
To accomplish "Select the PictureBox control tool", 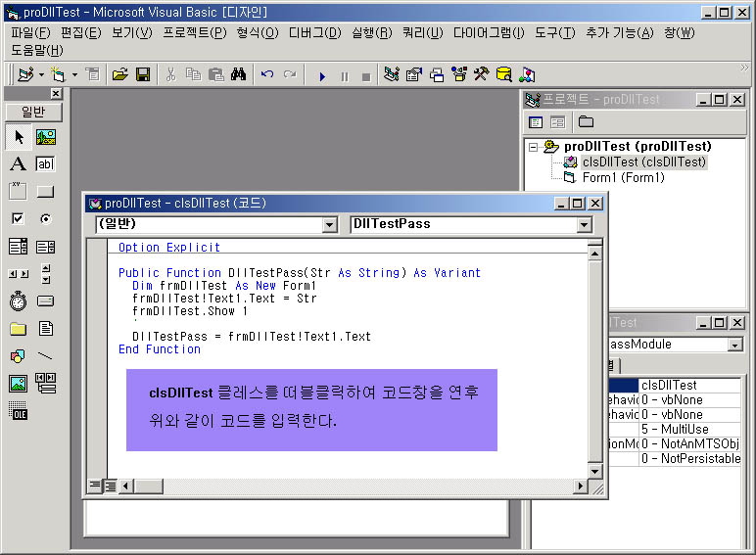I will 46,137.
